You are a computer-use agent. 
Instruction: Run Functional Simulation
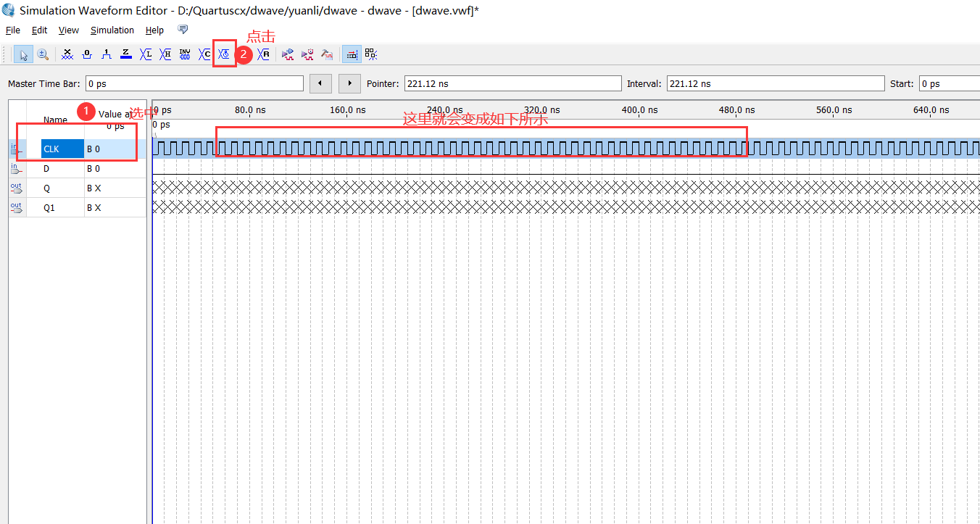click(x=288, y=54)
